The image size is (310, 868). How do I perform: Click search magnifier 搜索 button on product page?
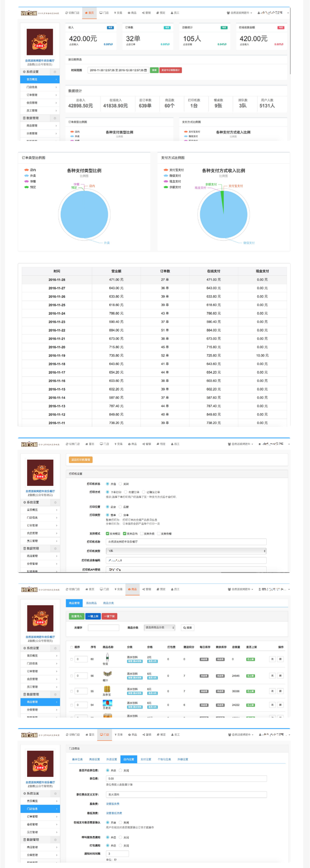[x=188, y=627]
